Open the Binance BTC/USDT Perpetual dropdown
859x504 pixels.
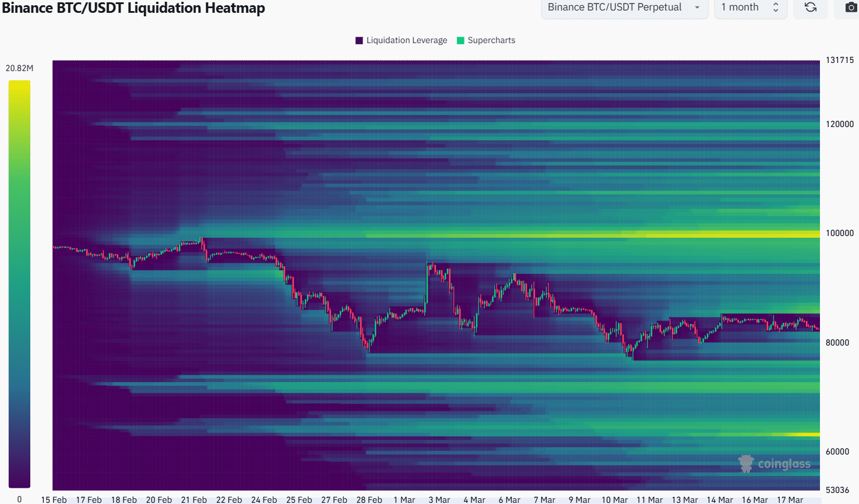coord(625,8)
